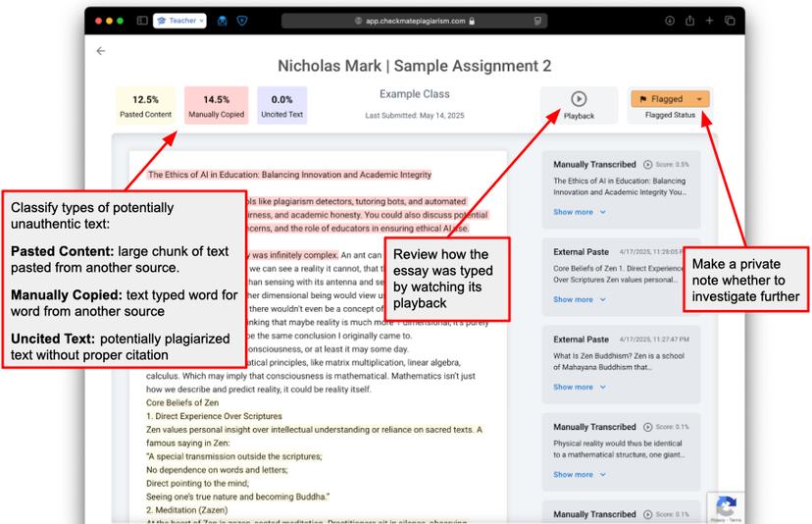812x524 pixels.
Task: Click Last Submitted: May 14, 2025 text
Action: [414, 116]
